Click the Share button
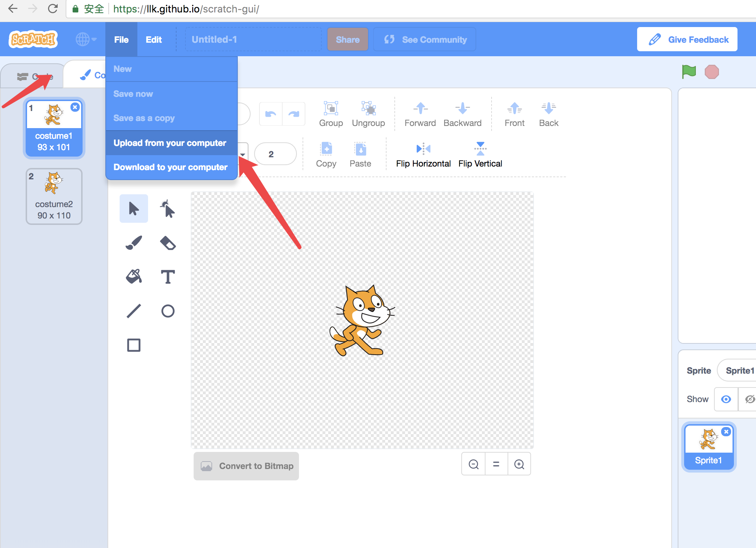The image size is (756, 548). (x=348, y=39)
